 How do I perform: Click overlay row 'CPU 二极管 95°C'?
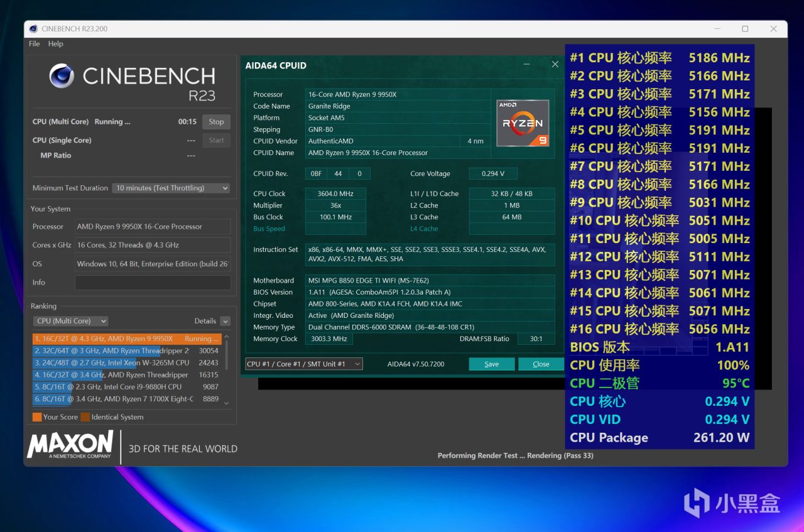coord(660,383)
